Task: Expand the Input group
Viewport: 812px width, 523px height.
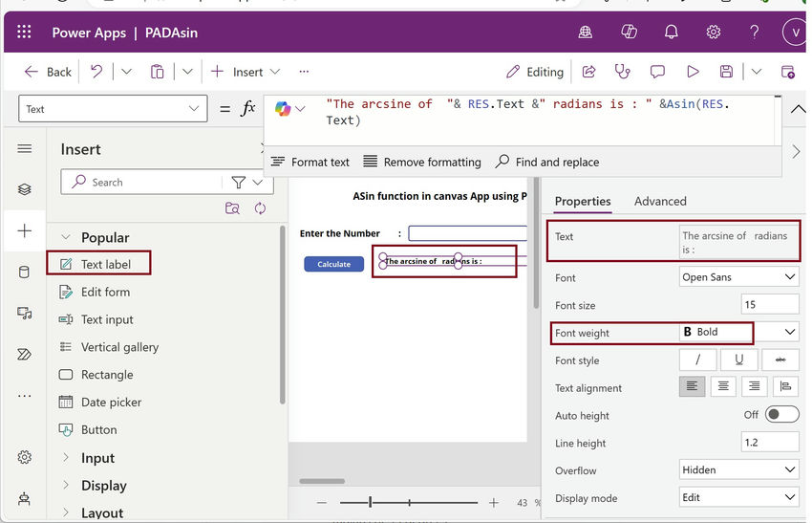Action: point(66,458)
